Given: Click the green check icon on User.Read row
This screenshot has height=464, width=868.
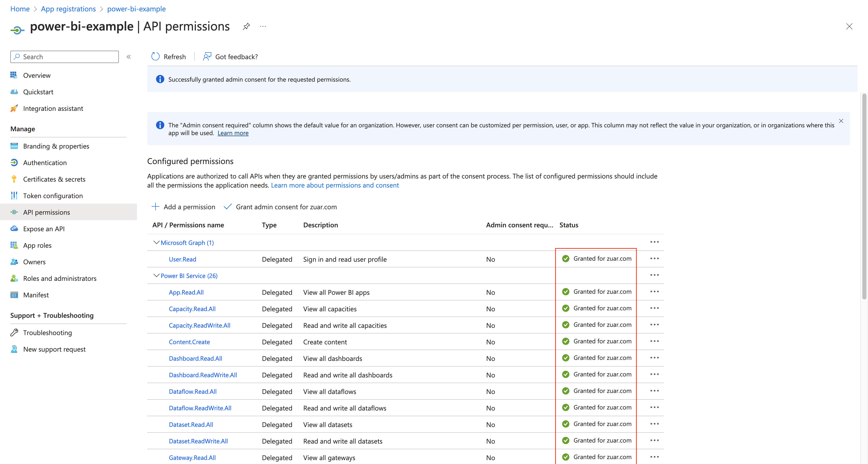Looking at the screenshot, I should (566, 258).
